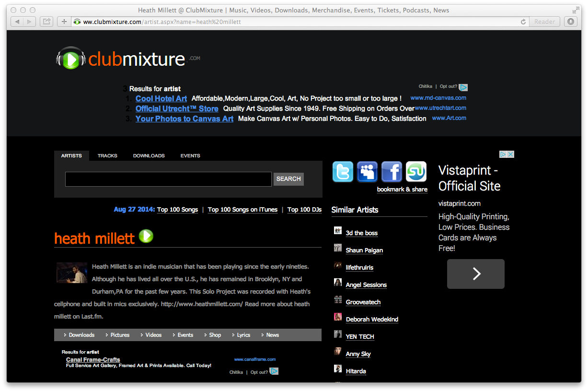Reload the page with the refresh icon
This screenshot has width=588, height=392.
(523, 22)
